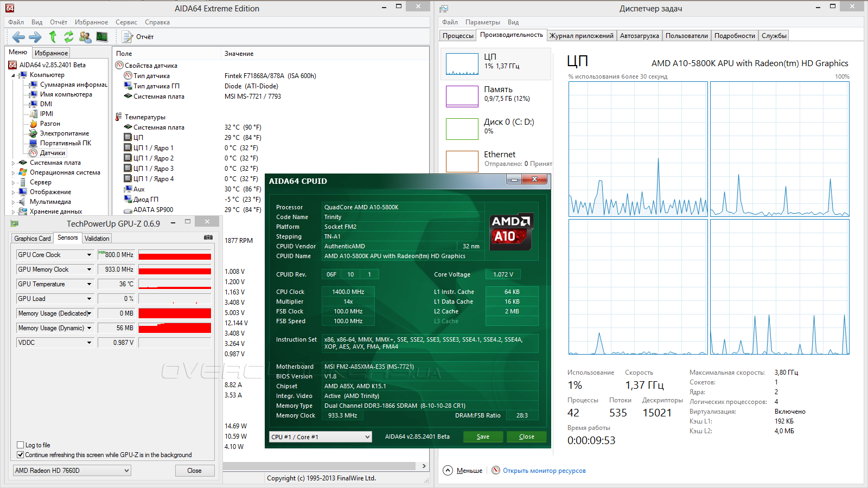
Task: Click the blue Forward arrow in AIDA64 toolbar
Action: point(35,37)
